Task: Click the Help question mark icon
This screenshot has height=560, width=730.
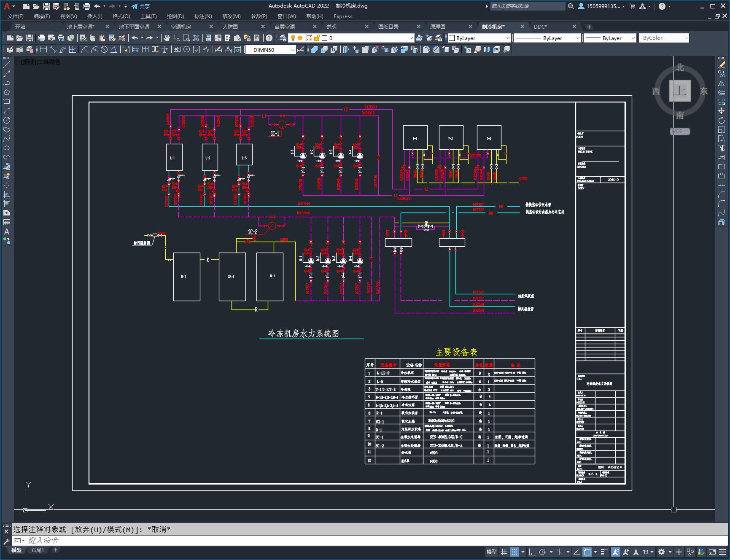Action: (269, 38)
